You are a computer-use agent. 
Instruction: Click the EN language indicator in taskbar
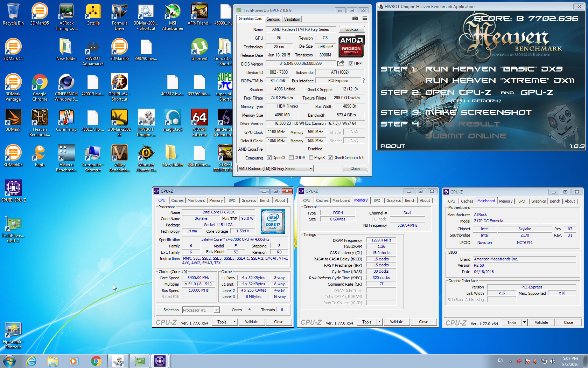coord(500,360)
